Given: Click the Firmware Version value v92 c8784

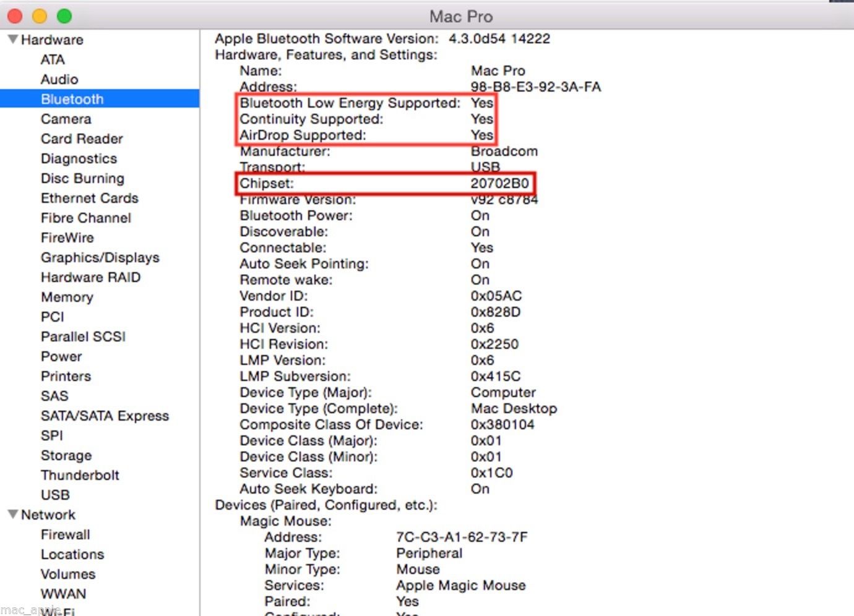Looking at the screenshot, I should [x=504, y=199].
